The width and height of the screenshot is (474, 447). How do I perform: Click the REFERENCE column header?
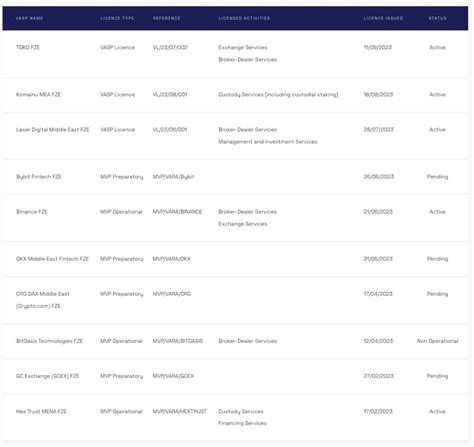pyautogui.click(x=166, y=18)
